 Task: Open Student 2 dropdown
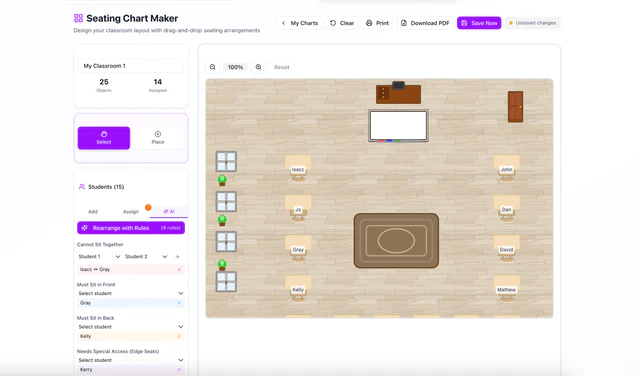tap(146, 256)
